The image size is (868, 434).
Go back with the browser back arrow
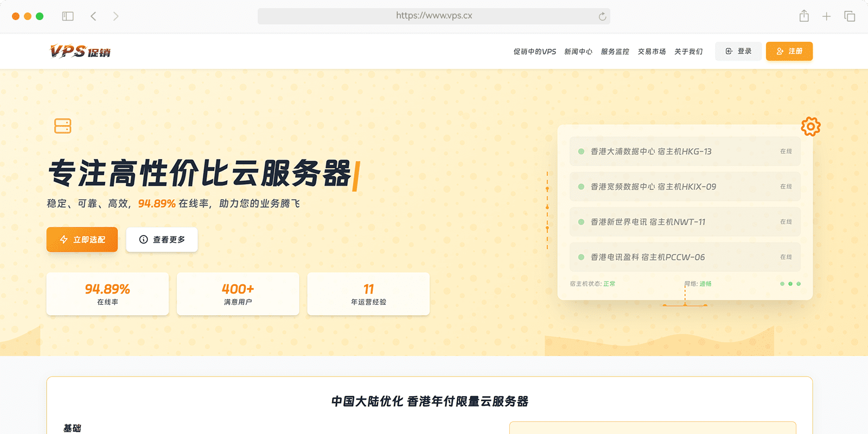(x=93, y=16)
